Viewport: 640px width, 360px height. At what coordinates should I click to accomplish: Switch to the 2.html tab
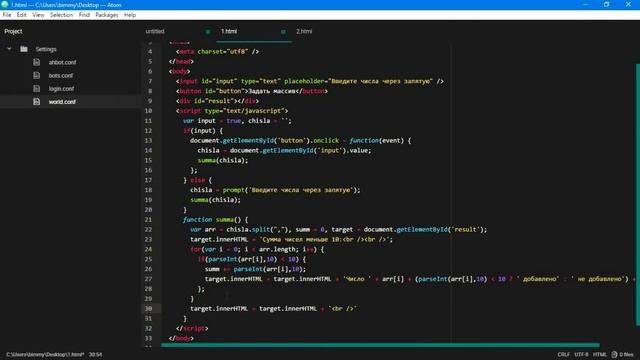(x=304, y=31)
